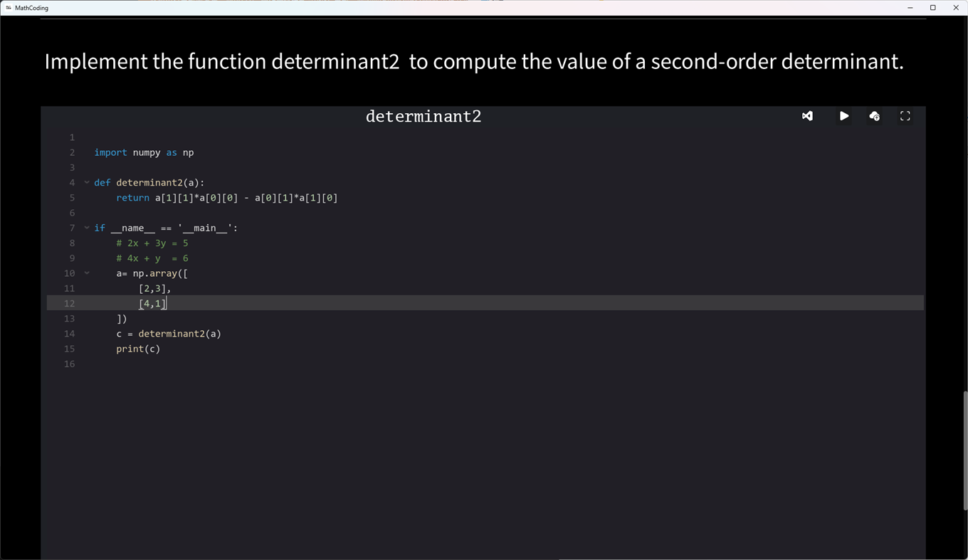Collapse the __main__ if block

click(86, 228)
